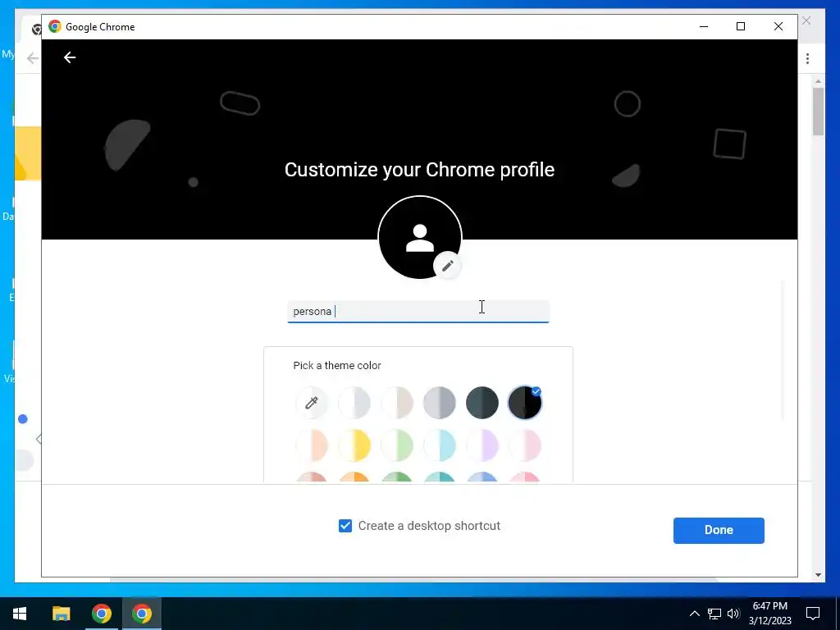Uncheck Create a desktop shortcut
The image size is (840, 630).
pyautogui.click(x=345, y=526)
